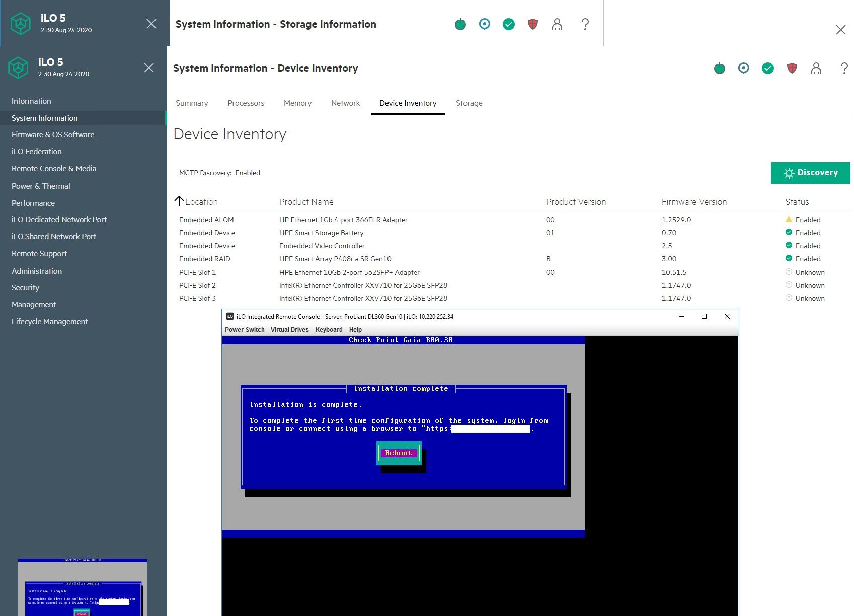854x616 pixels.
Task: Switch to the Summary tab
Action: point(192,103)
